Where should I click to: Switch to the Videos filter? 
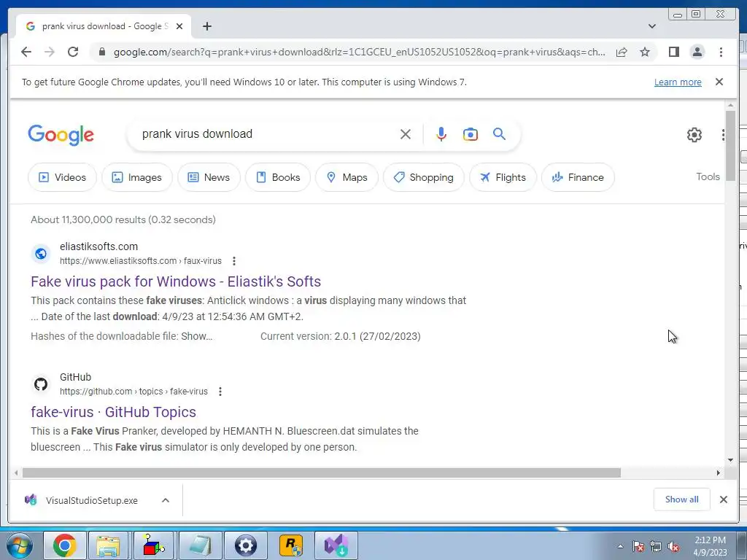62,177
